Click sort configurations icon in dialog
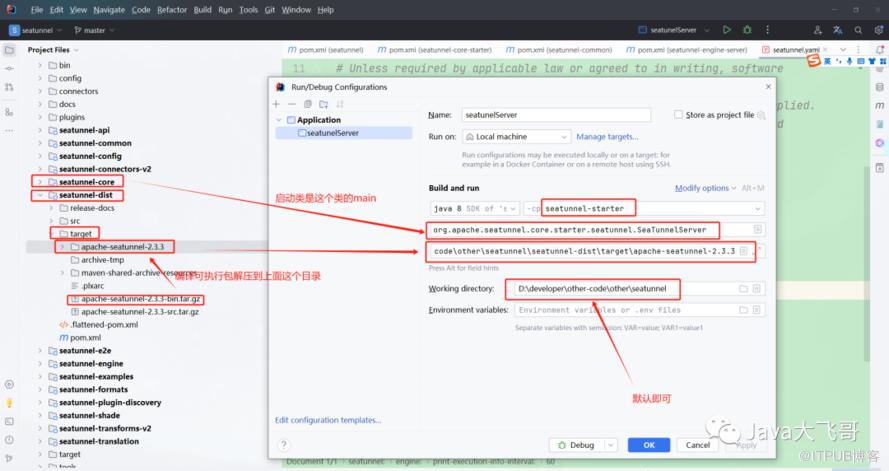 coord(340,104)
